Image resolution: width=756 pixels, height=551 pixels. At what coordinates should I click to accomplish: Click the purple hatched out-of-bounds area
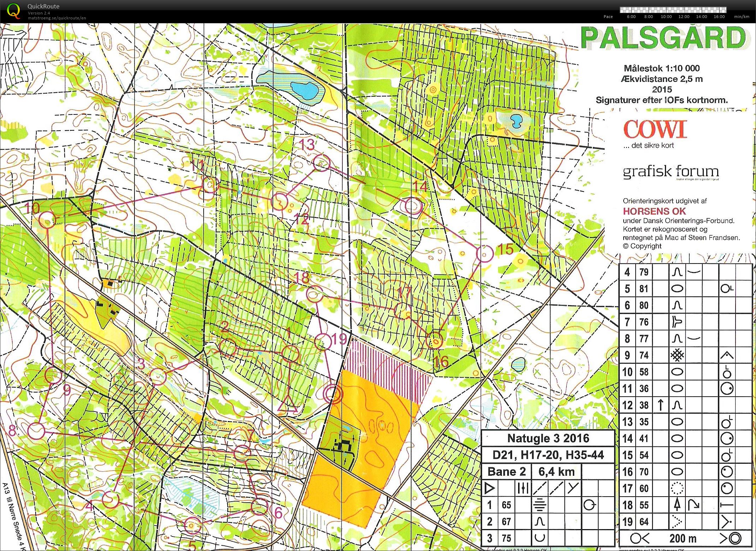[388, 371]
